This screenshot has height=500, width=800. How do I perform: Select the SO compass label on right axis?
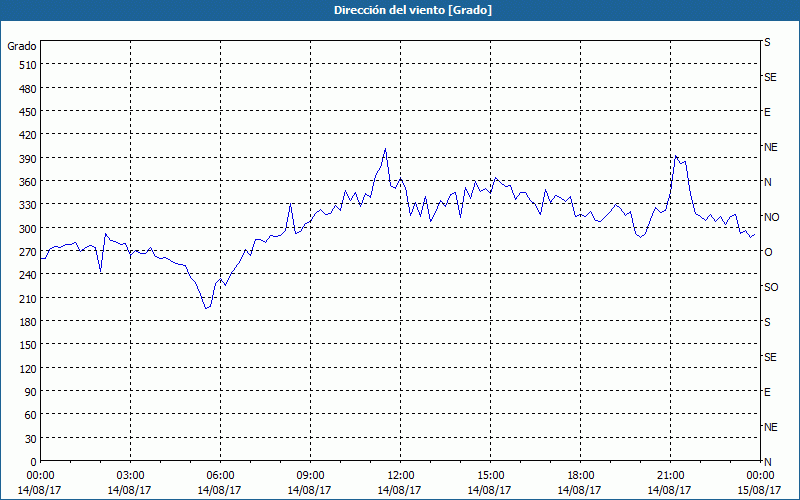pyautogui.click(x=771, y=288)
